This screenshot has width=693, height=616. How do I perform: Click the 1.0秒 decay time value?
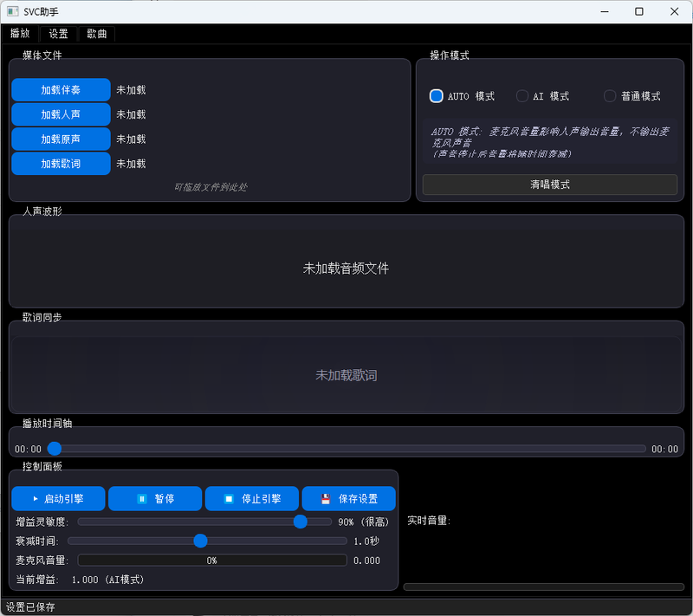pos(366,541)
